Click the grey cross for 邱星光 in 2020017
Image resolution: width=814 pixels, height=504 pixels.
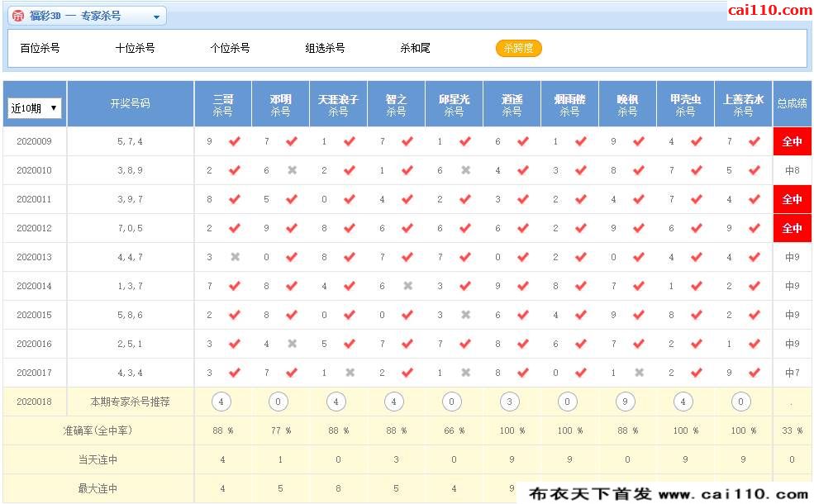pos(465,373)
